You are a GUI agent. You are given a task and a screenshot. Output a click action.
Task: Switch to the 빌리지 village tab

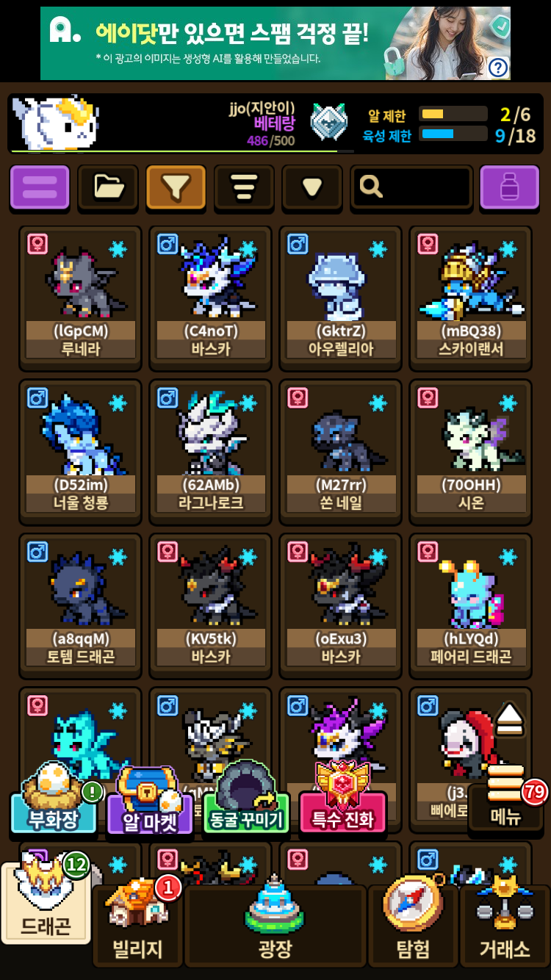[x=137, y=926]
